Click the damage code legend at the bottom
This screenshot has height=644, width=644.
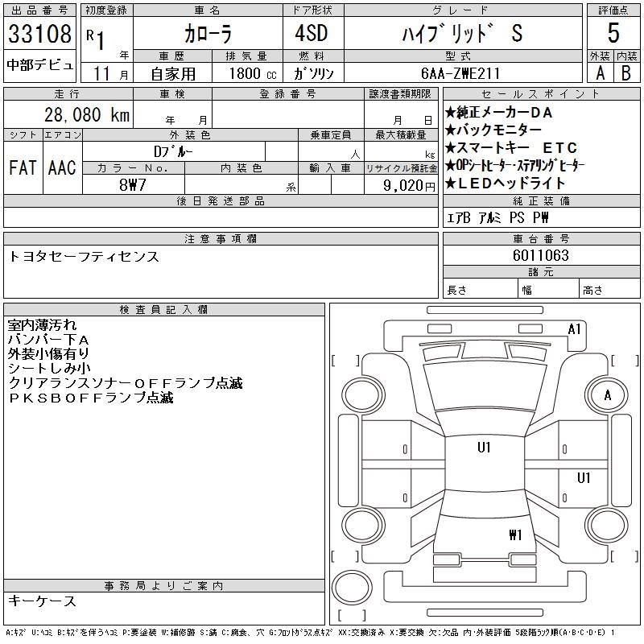(310, 633)
